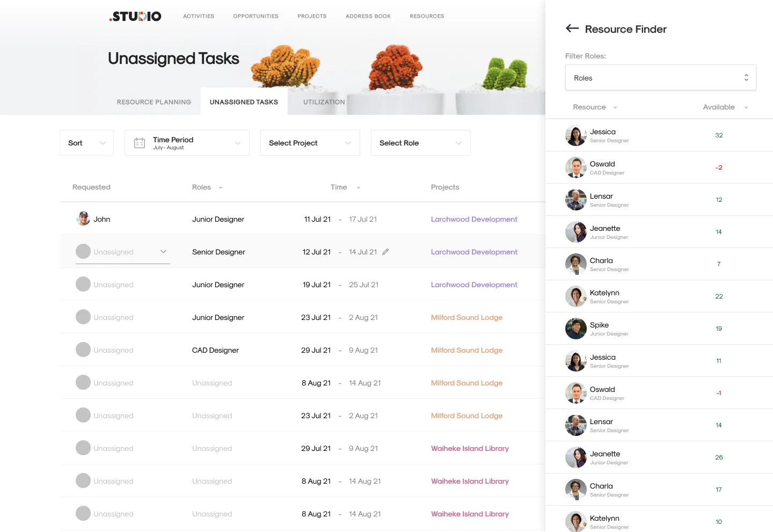Click the calendar icon in the Time Period filter
Screen dimensions: 773x532
[140, 143]
